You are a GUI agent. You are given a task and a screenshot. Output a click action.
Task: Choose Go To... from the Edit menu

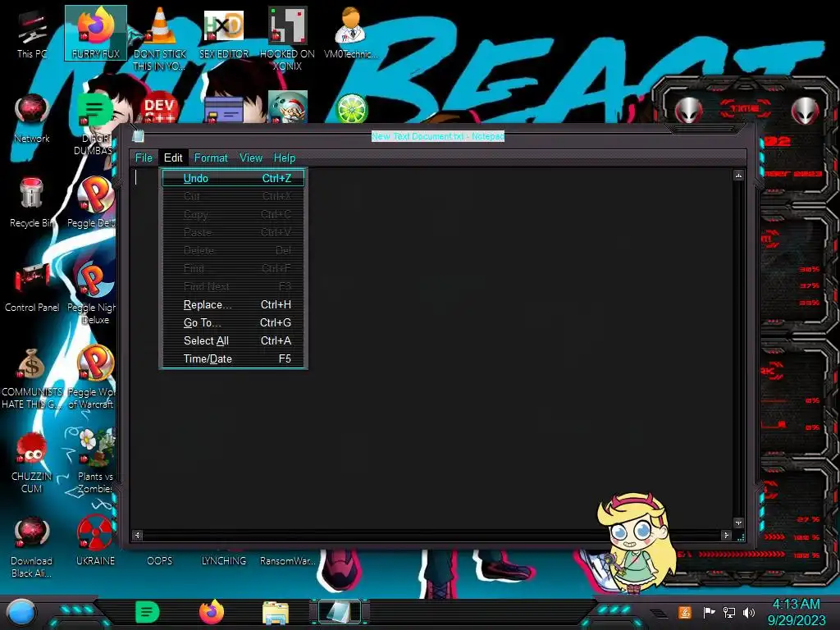pos(233,323)
